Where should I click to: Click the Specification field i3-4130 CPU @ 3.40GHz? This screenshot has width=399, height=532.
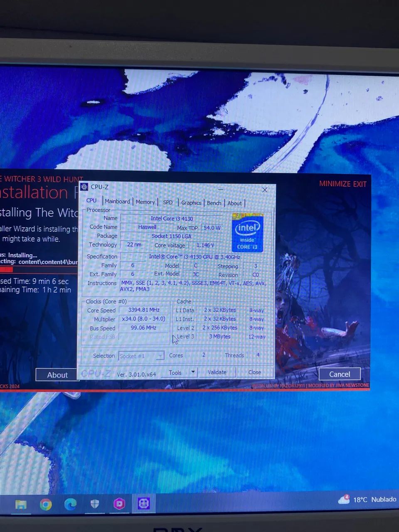194,257
